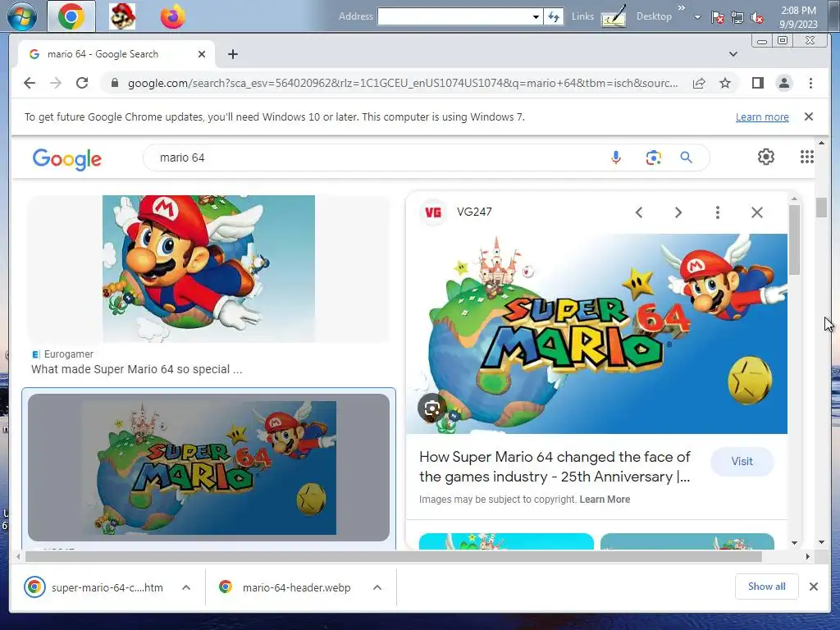This screenshot has height=630, width=840.
Task: Click Show all downloads button
Action: click(x=767, y=587)
